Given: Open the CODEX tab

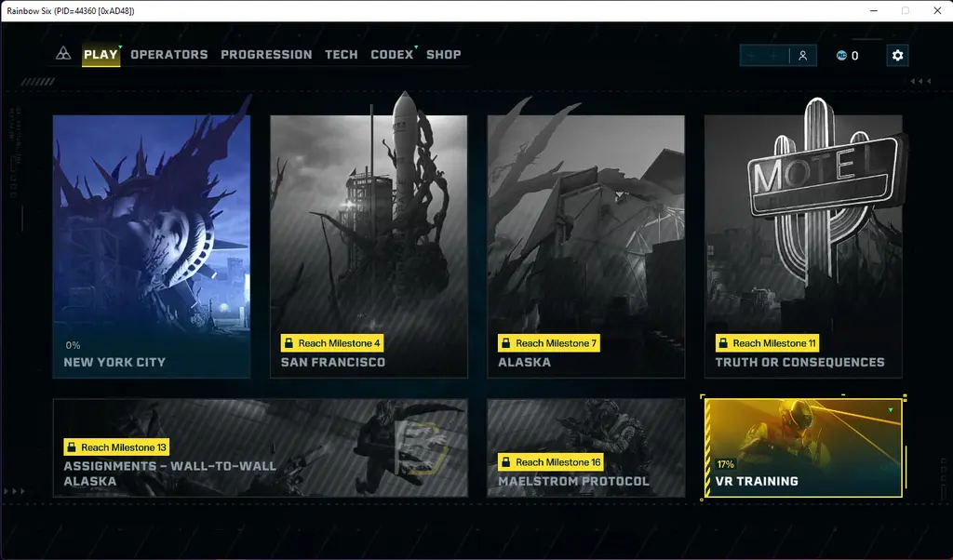Looking at the screenshot, I should [392, 55].
